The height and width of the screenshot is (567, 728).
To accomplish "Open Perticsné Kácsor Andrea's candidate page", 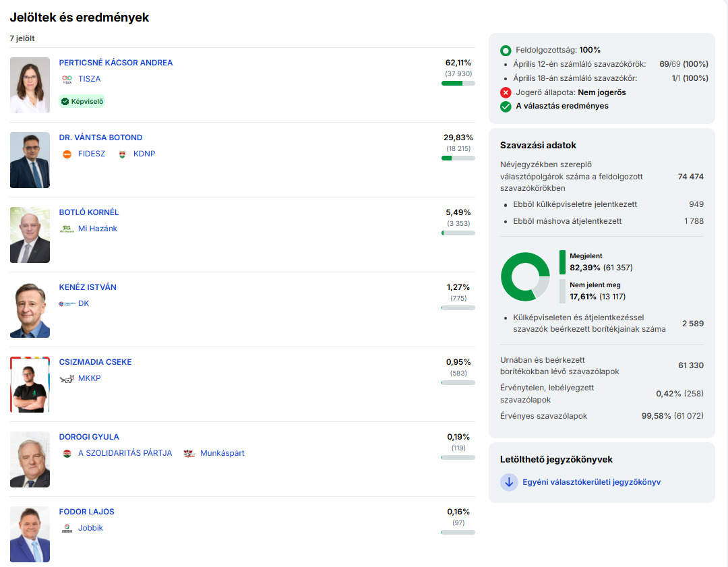I will (116, 63).
